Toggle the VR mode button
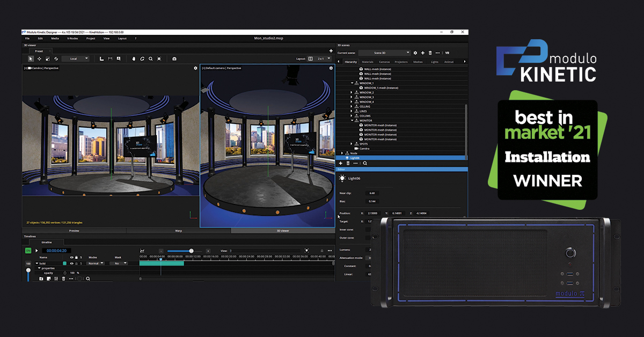This screenshot has width=644, height=337. (x=447, y=53)
